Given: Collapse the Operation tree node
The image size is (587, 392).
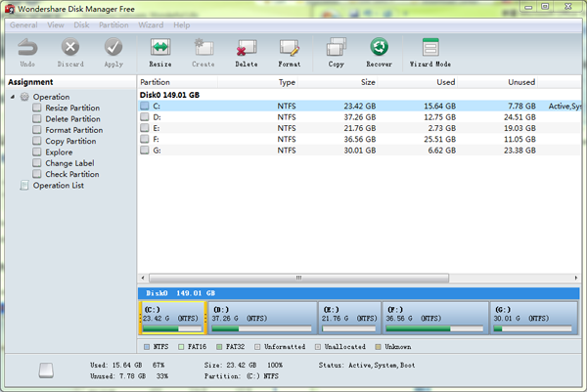Looking at the screenshot, I should (x=13, y=97).
